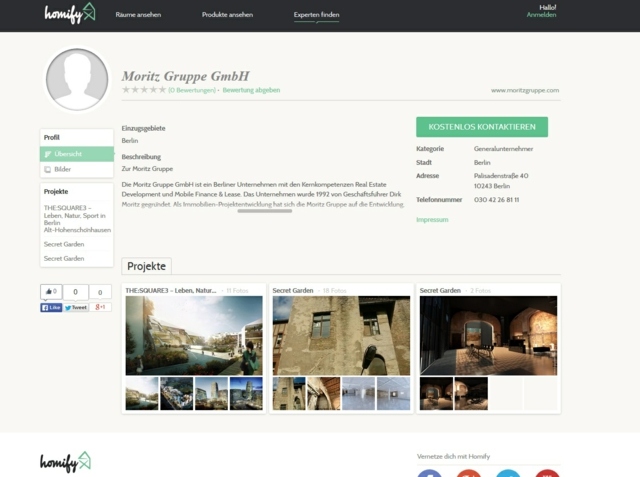Click the thumbs-up like counter icon
Screen dimensions: 640x477
click(x=50, y=292)
